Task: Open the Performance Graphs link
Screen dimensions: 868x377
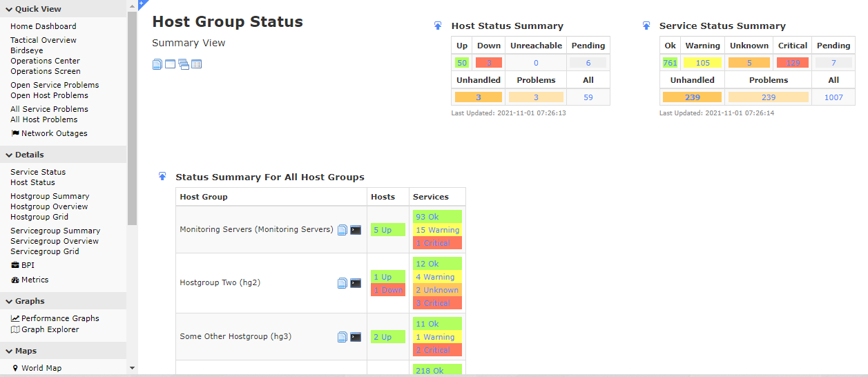Action: pyautogui.click(x=60, y=318)
